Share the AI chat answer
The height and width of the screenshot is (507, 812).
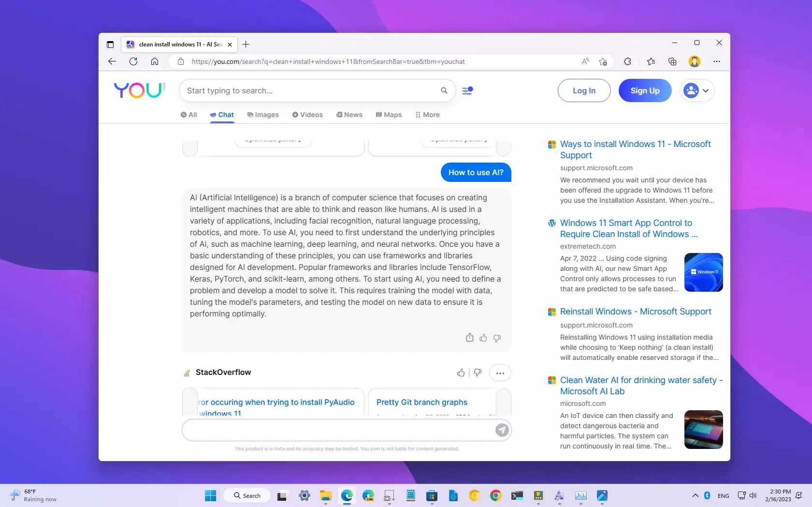[x=469, y=338]
